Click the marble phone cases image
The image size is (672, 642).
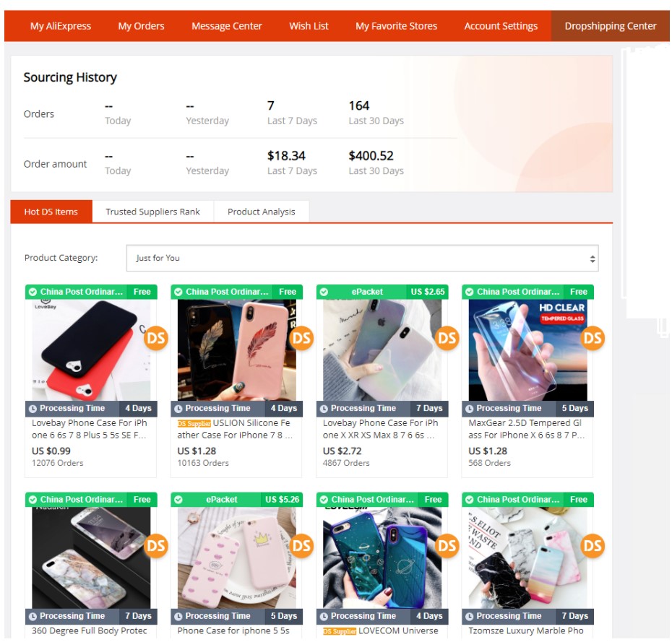click(x=527, y=558)
